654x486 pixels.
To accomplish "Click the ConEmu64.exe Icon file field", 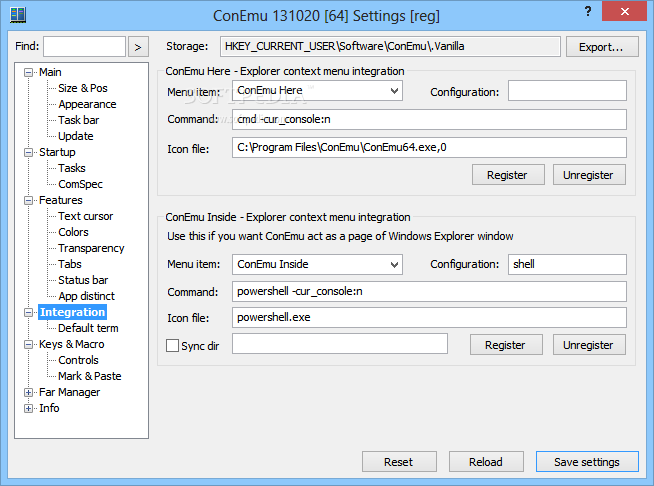I will (429, 147).
